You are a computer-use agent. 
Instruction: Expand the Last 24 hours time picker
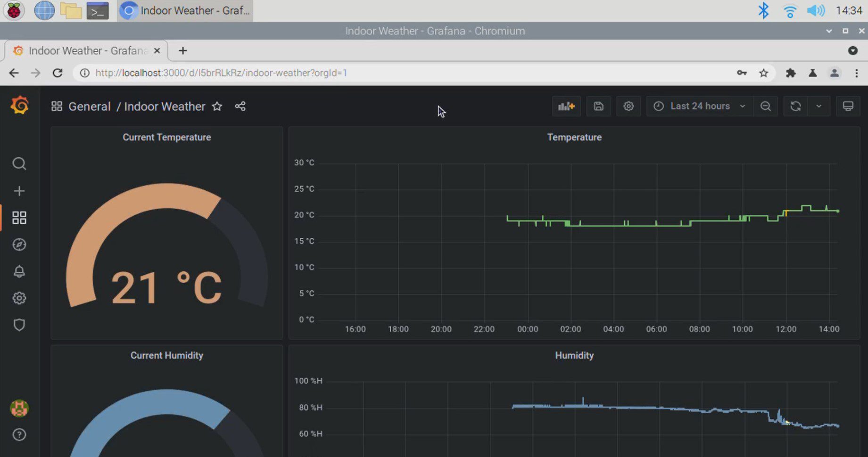pyautogui.click(x=699, y=106)
